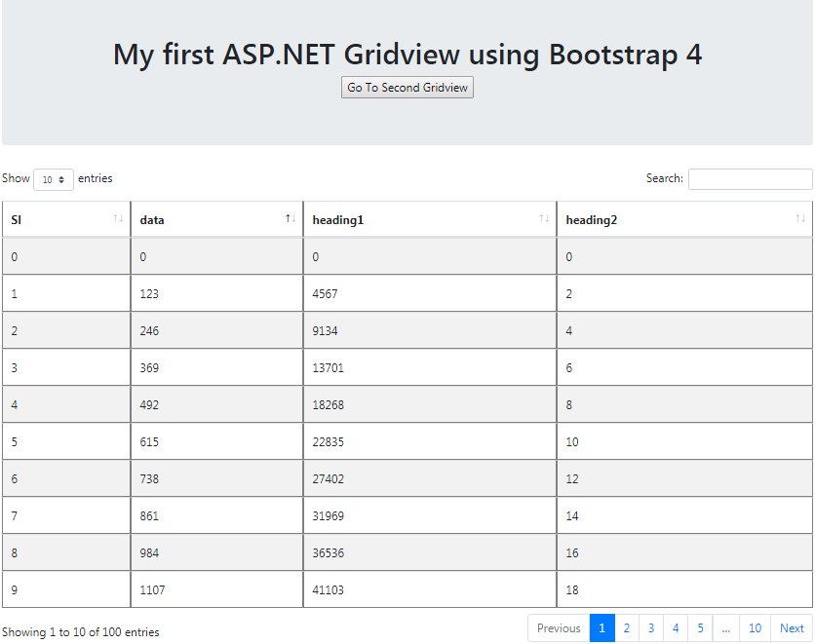Click the heading1 column sort arrows icon
Screen dimensions: 815x644
tap(544, 218)
